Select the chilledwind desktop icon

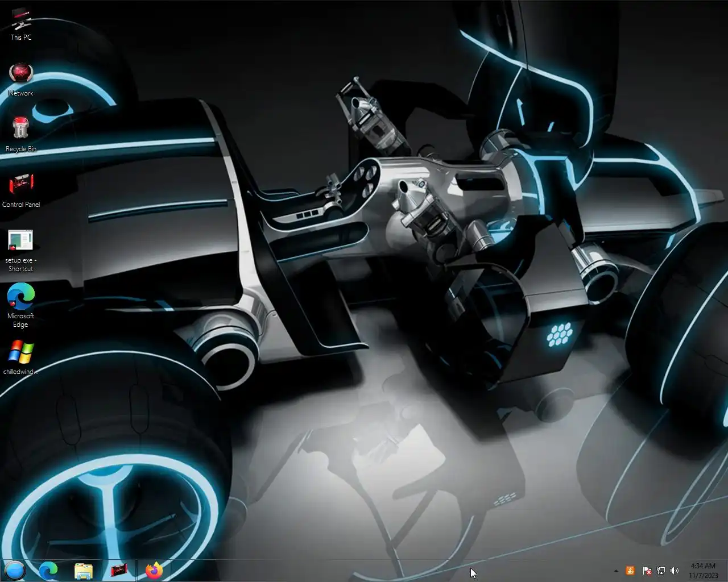point(21,358)
